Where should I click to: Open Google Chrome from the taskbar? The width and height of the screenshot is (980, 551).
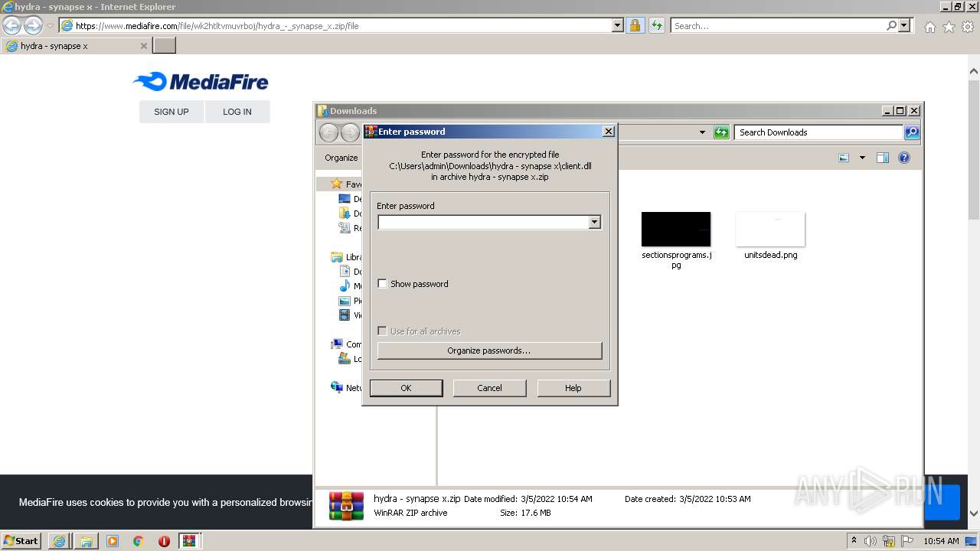pyautogui.click(x=139, y=541)
